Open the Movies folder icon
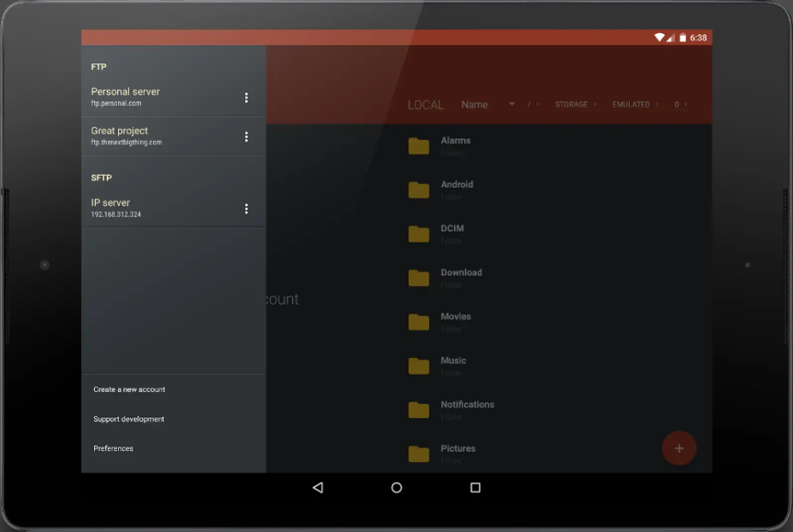Screen dimensions: 793x532 pyautogui.click(x=419, y=322)
